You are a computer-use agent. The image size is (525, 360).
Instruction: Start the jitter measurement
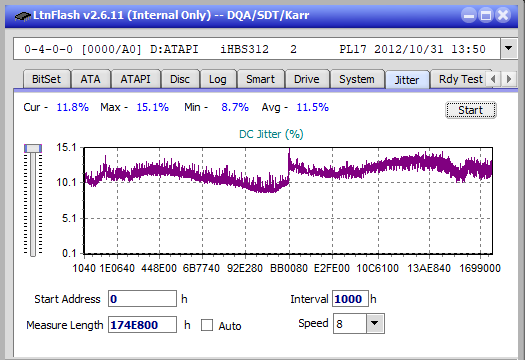click(471, 110)
